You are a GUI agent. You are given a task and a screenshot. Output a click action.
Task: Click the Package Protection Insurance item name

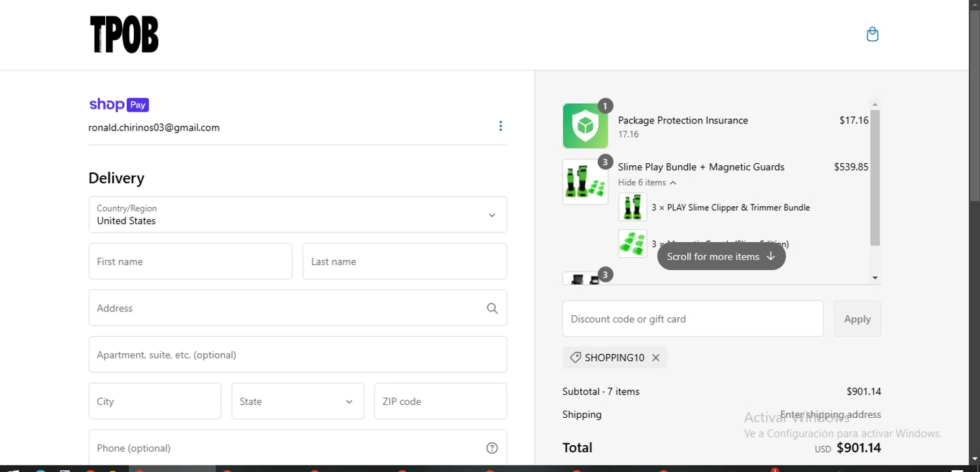[x=683, y=120]
